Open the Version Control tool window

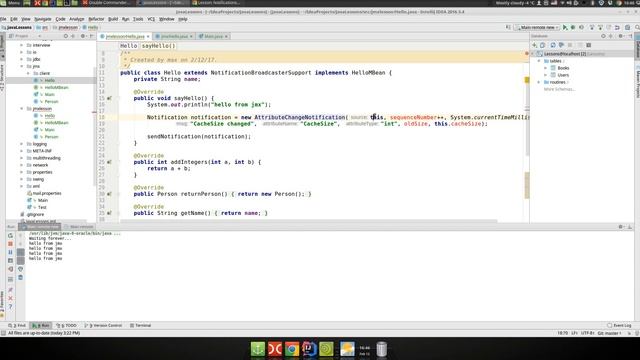(103, 325)
